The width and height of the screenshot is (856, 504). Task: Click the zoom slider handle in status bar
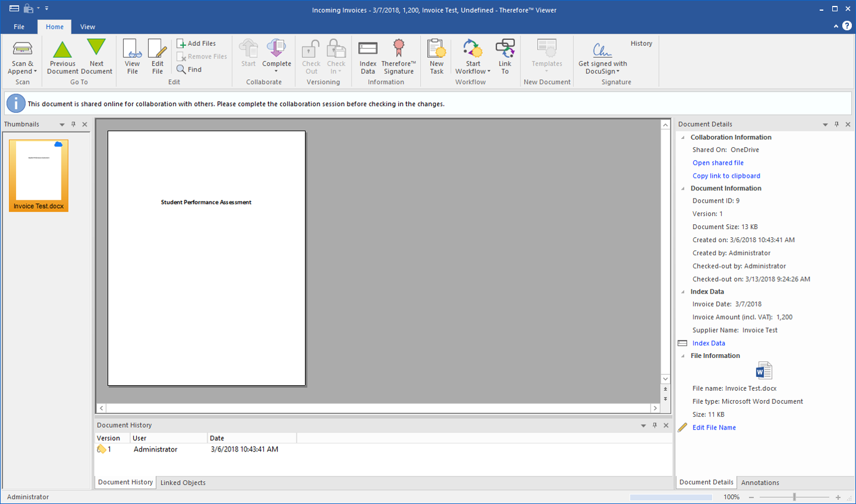[794, 497]
